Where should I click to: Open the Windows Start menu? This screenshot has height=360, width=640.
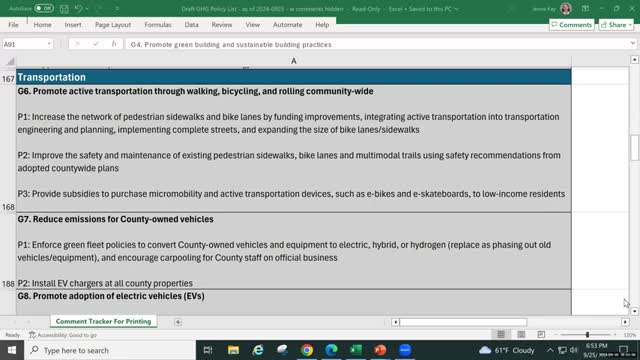[x=12, y=350]
